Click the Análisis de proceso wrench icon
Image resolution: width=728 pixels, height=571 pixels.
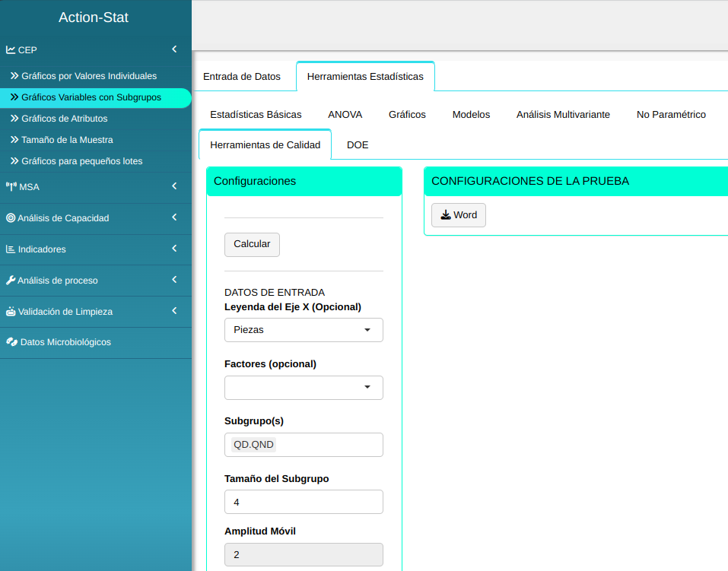[11, 281]
